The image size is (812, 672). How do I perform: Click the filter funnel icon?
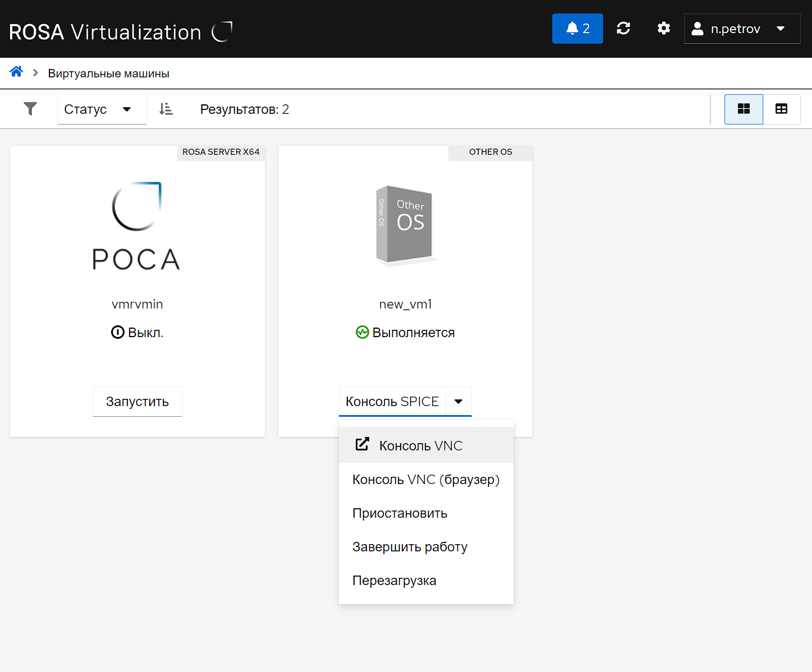30,109
